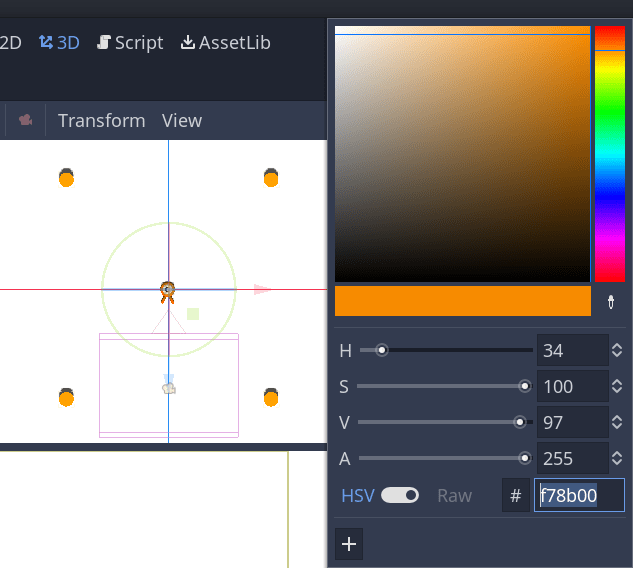This screenshot has width=633, height=568.
Task: Toggle the HSV mode switch
Action: [399, 495]
